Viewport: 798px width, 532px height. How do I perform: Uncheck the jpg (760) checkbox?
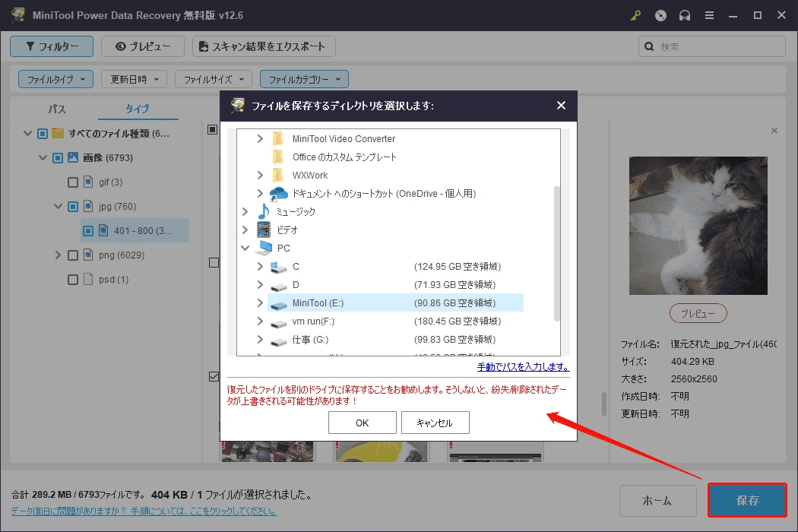tap(73, 206)
